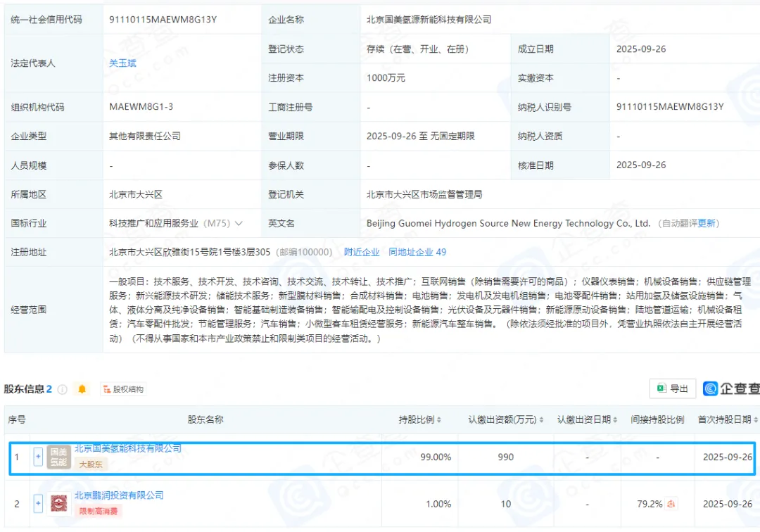Click the icon next to 79.2%
This screenshot has height=532, width=760.
(x=671, y=504)
